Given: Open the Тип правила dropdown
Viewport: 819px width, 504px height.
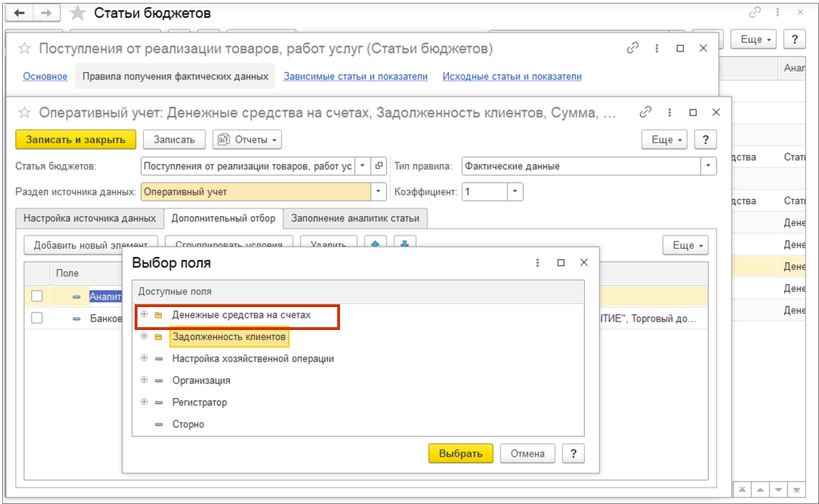Looking at the screenshot, I should click(707, 166).
